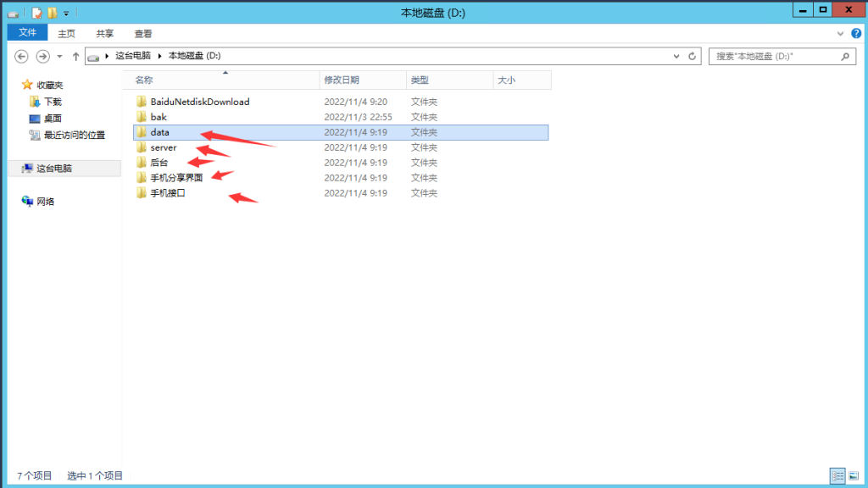Click the Properties icon in quick access toolbar

[37, 13]
